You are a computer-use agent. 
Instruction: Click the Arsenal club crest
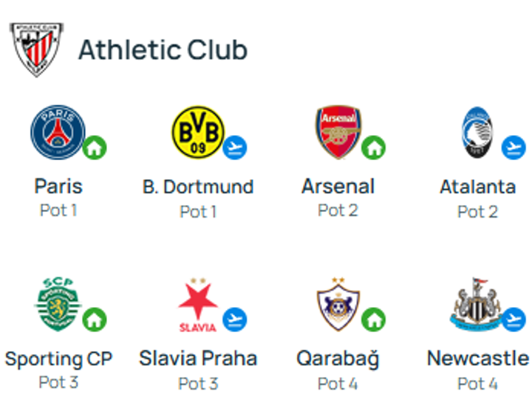click(x=338, y=133)
